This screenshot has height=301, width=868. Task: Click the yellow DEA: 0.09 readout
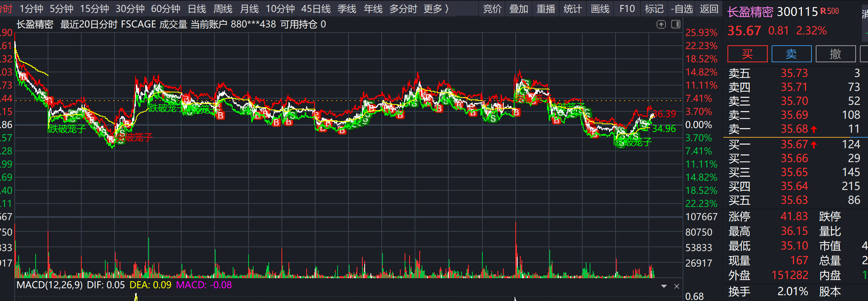tap(150, 285)
